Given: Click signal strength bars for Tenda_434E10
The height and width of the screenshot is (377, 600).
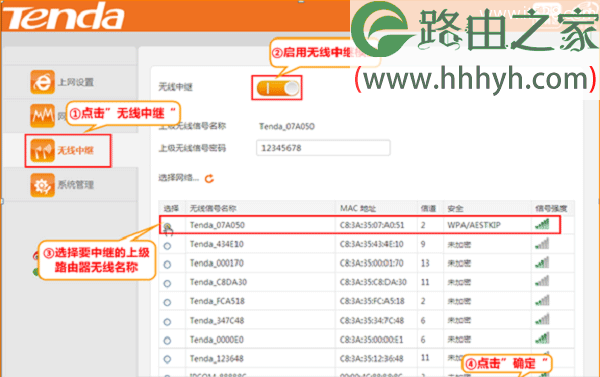Looking at the screenshot, I should (542, 243).
